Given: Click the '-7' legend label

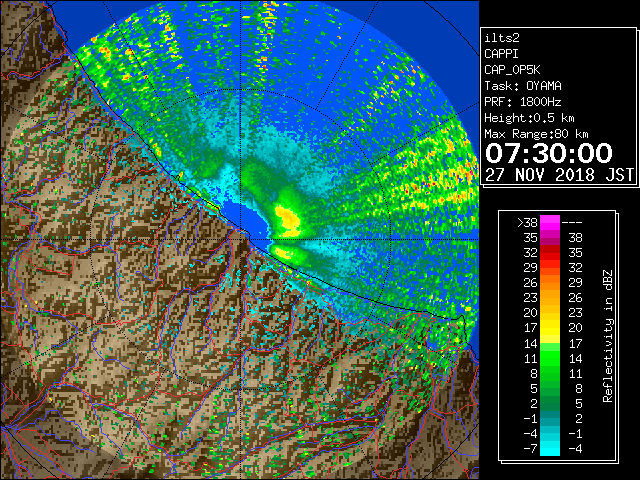Looking at the screenshot, I should tap(530, 448).
